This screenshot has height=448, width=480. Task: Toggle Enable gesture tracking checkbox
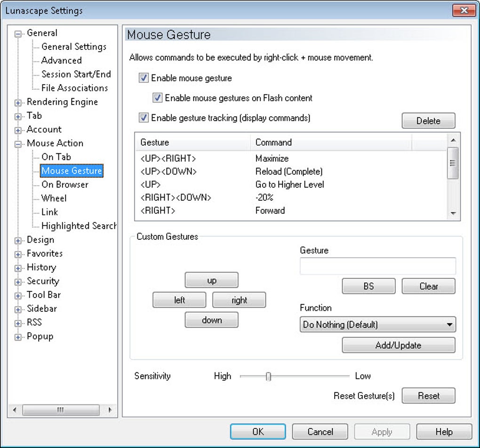coord(144,118)
